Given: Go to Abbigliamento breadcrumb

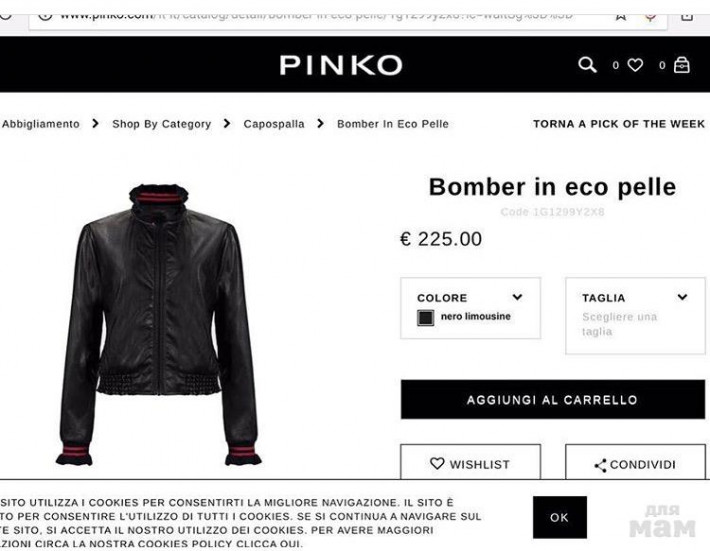Looking at the screenshot, I should click(40, 124).
